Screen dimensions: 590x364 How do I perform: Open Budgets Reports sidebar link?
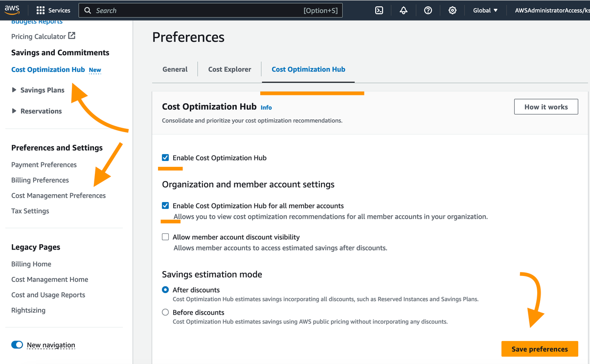(37, 22)
